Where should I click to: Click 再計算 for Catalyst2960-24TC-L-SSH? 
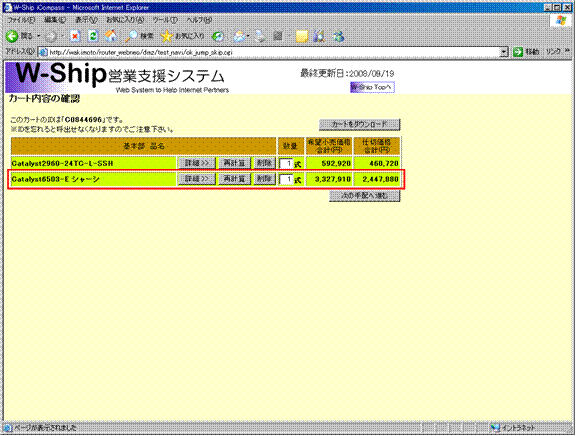coord(234,163)
